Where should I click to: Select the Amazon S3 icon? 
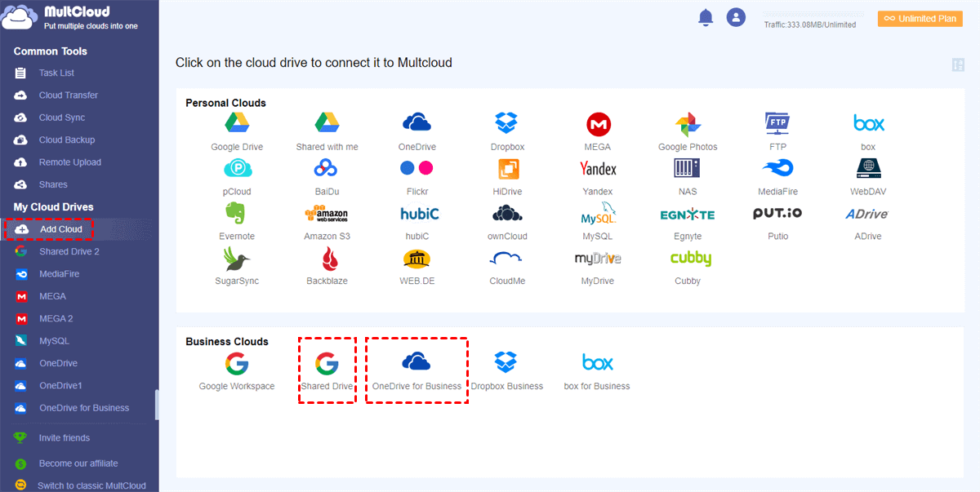pos(327,214)
